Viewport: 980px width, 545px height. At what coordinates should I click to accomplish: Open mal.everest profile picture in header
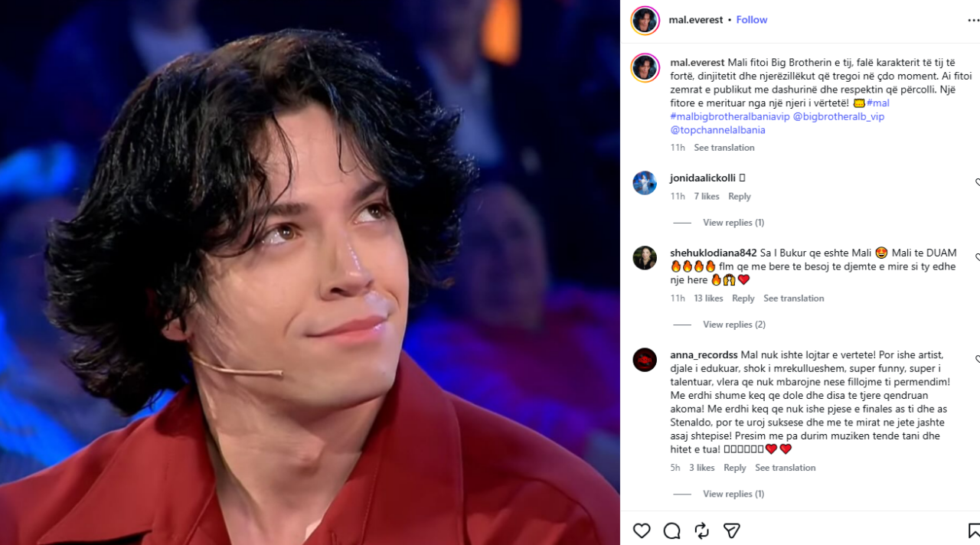pos(645,21)
